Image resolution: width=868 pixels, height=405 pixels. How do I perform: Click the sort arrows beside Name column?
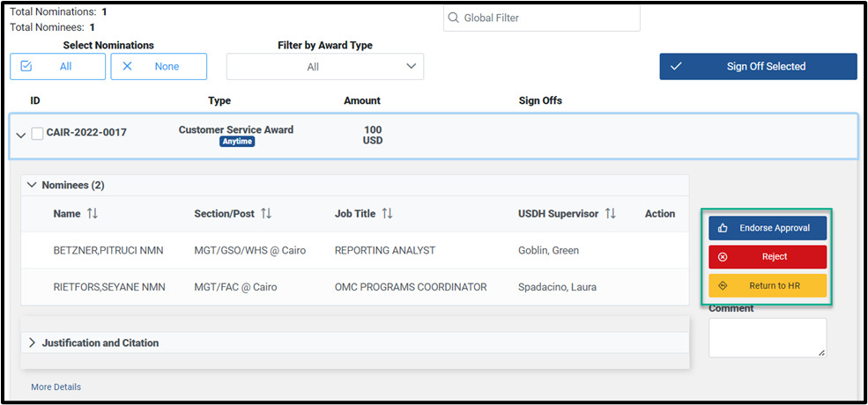[x=93, y=214]
